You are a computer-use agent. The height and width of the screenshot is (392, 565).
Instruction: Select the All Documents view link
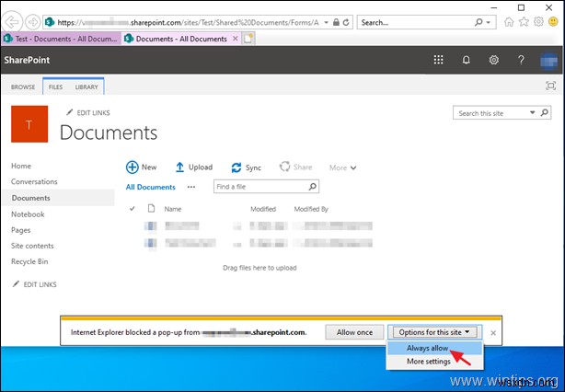click(150, 187)
